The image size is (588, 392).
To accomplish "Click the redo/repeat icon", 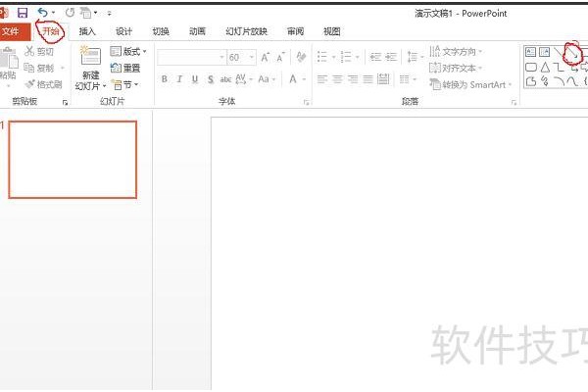I will coord(70,13).
